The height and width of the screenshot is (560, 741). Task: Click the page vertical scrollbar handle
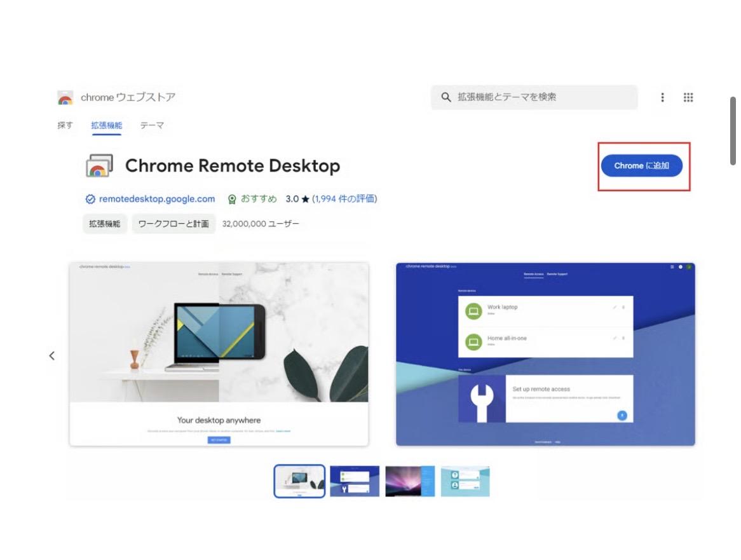coord(733,131)
